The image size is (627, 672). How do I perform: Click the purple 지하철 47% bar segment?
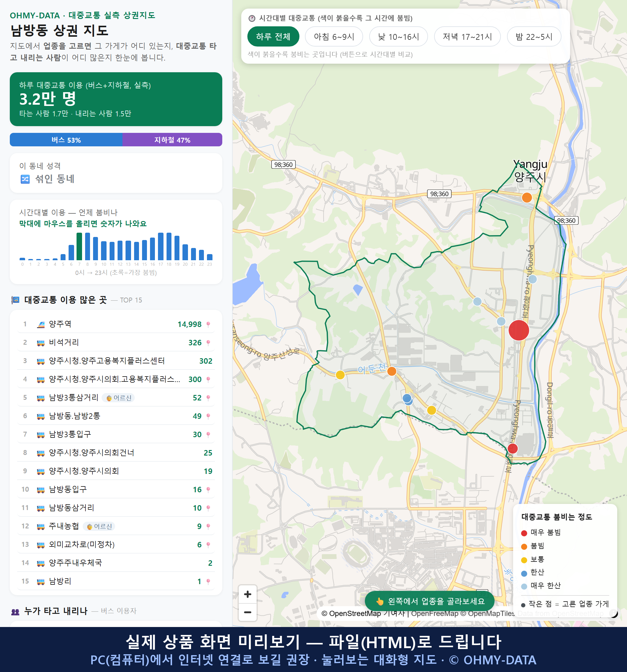pyautogui.click(x=172, y=140)
